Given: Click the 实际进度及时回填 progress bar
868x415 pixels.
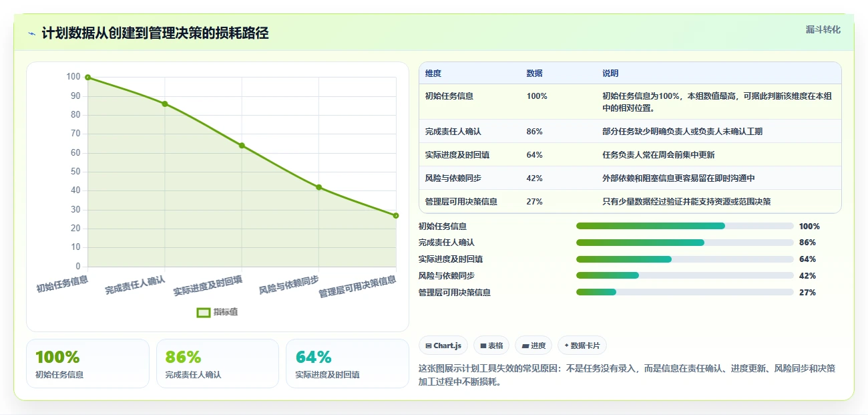Looking at the screenshot, I should click(x=684, y=259).
